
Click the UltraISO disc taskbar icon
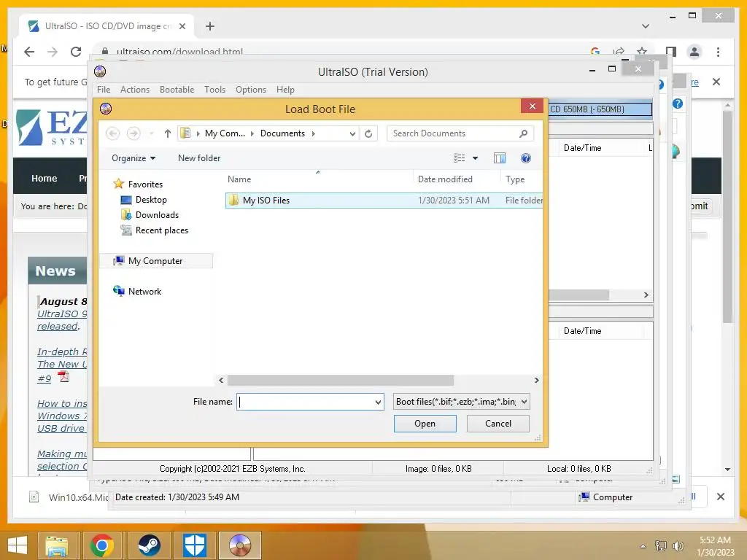point(240,545)
